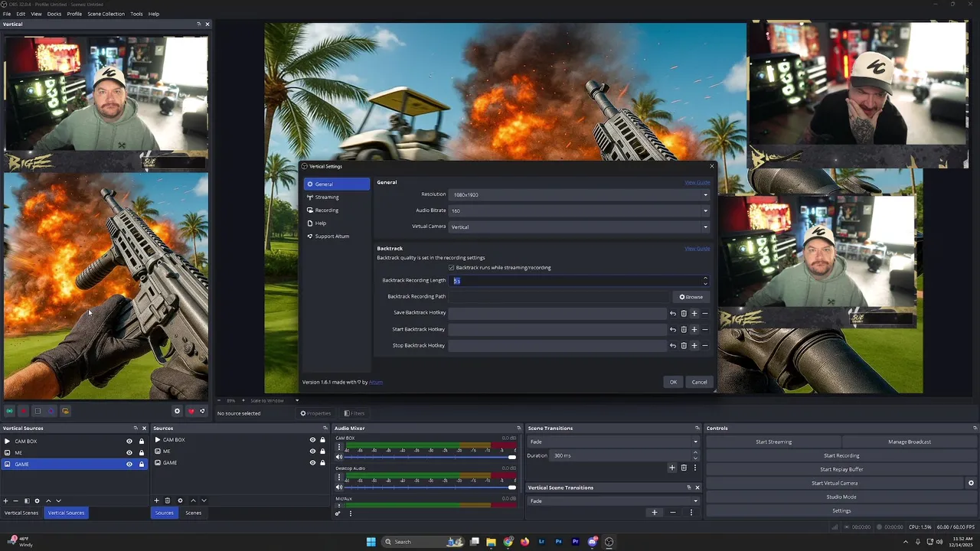
Task: Hide ME source in the Sources dock
Action: pyautogui.click(x=312, y=452)
